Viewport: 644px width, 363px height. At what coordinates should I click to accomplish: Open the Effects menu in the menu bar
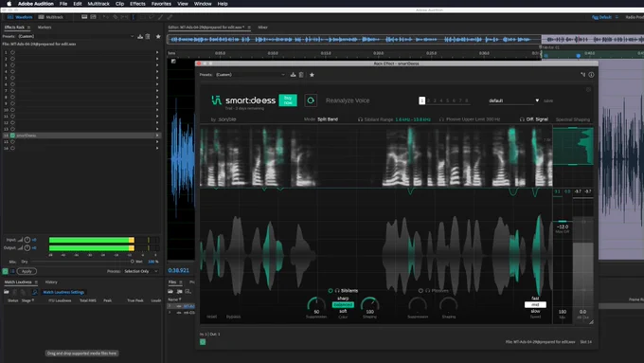coord(137,4)
